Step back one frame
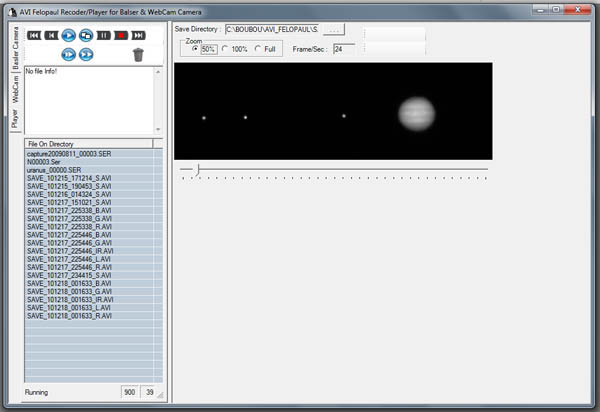The width and height of the screenshot is (600, 412). click(51, 36)
